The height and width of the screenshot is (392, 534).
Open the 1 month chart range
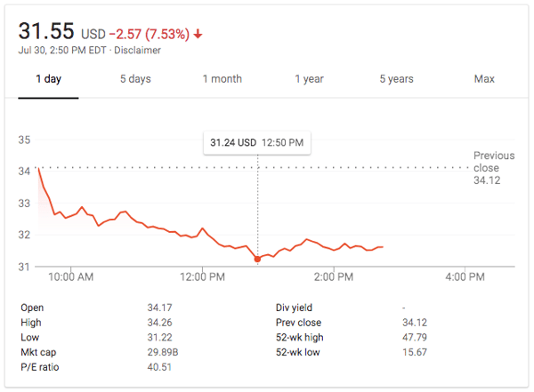(222, 79)
